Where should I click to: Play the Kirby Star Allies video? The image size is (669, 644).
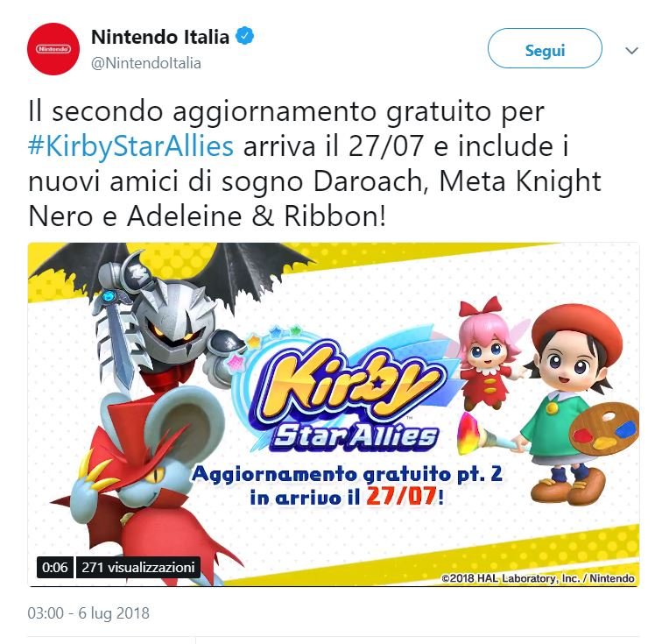334,414
